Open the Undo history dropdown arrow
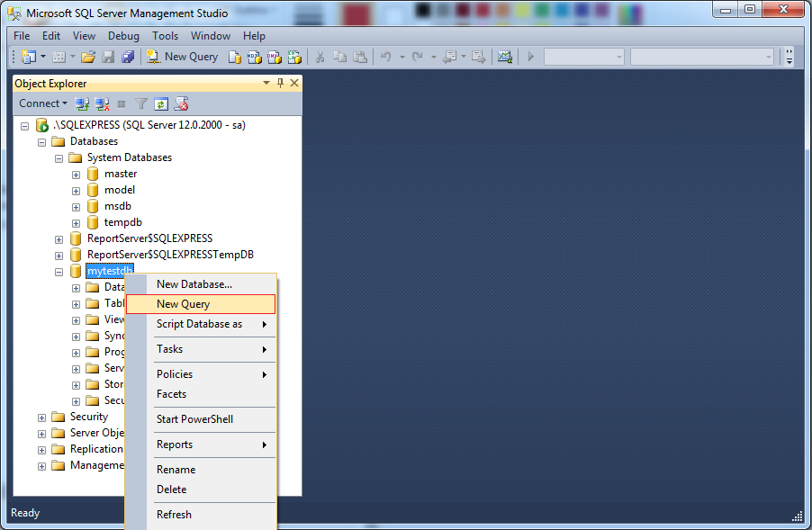Image resolution: width=812 pixels, height=530 pixels. click(x=401, y=57)
